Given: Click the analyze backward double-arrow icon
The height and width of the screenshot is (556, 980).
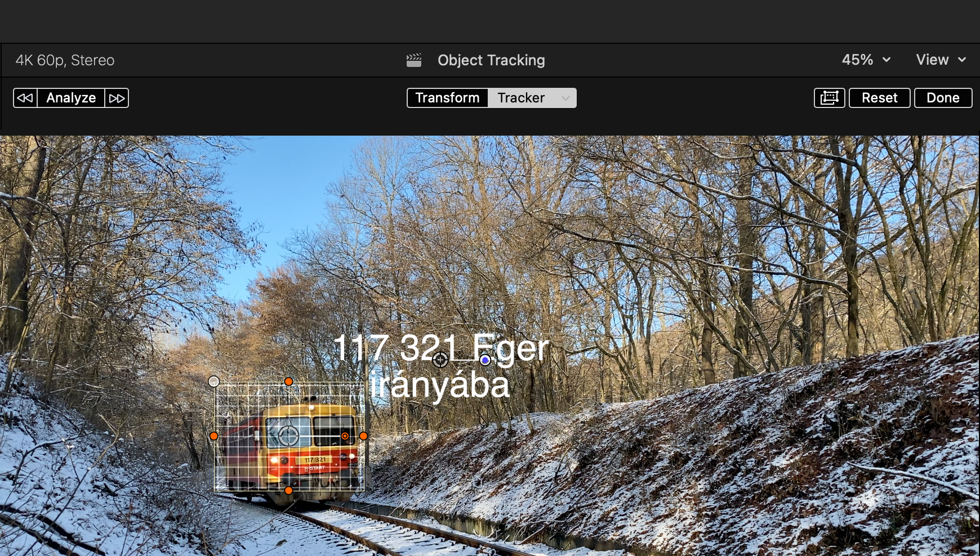Looking at the screenshot, I should coord(25,98).
